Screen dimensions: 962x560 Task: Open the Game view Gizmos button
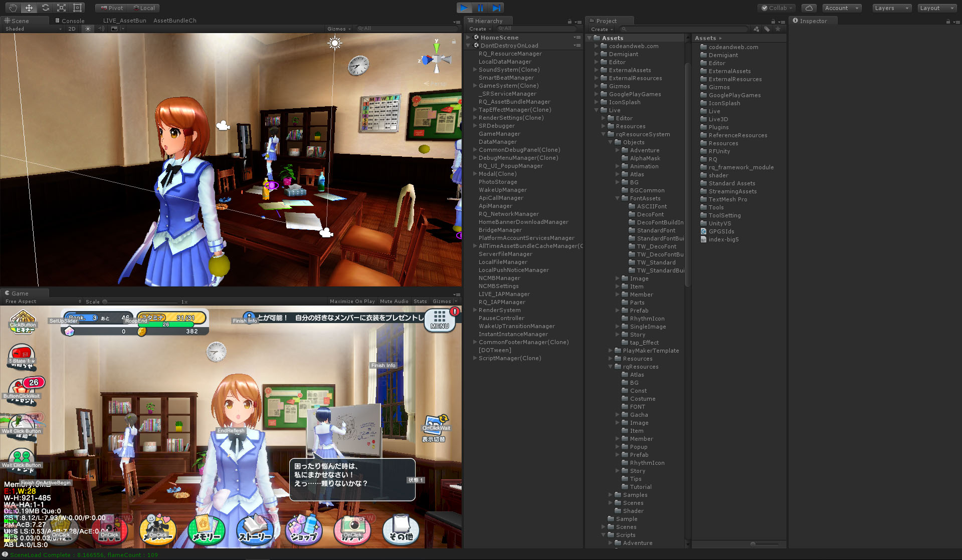click(444, 302)
